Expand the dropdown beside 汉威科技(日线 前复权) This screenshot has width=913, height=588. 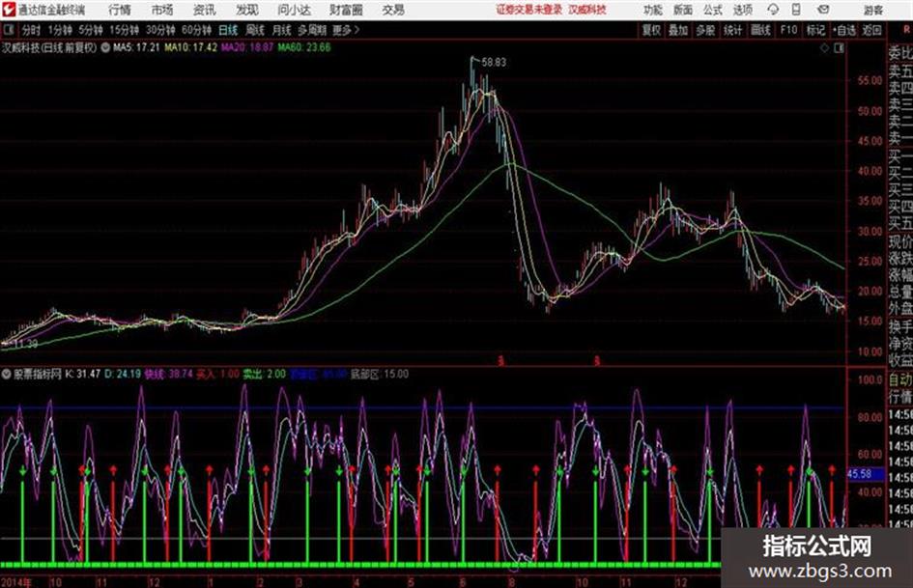[x=105, y=47]
